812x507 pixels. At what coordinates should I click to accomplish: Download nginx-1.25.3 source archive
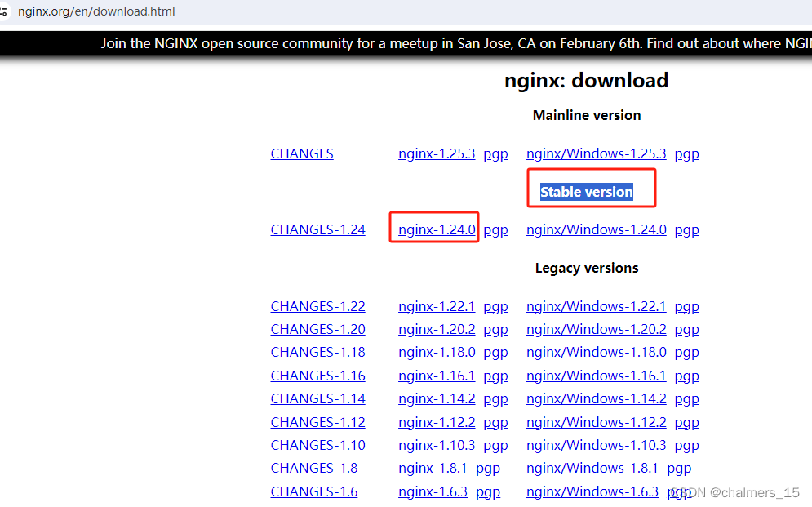pos(437,153)
